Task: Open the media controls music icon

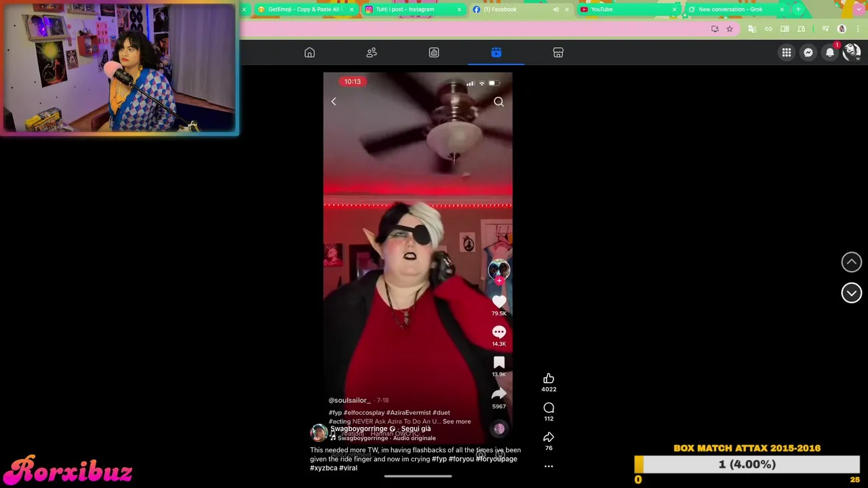Action: [x=825, y=28]
